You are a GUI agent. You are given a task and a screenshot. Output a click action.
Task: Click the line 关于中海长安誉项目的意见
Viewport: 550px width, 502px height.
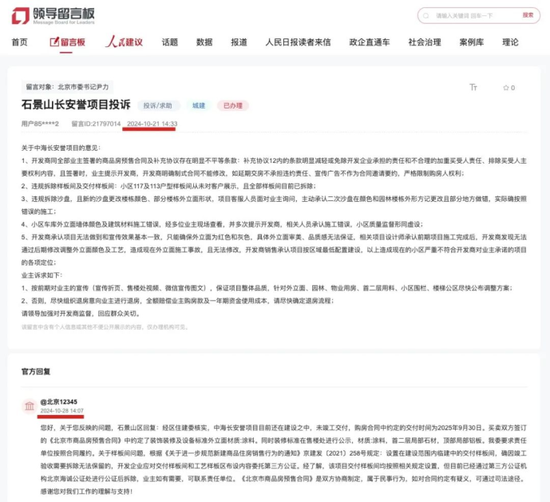(61, 148)
